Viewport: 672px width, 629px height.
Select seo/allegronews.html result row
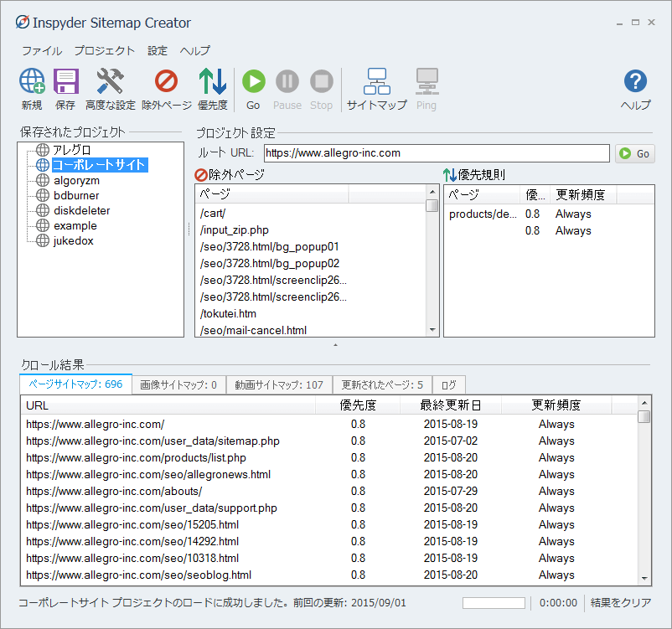point(329,474)
